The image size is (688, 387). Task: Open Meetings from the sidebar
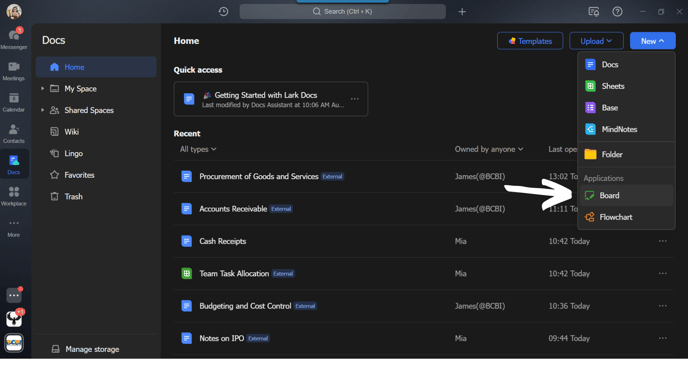14,70
